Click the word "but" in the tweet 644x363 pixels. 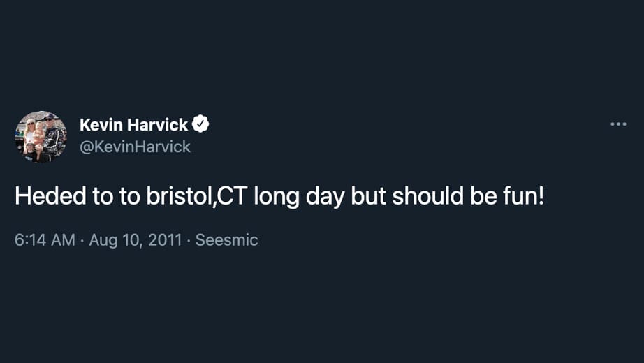click(x=368, y=196)
